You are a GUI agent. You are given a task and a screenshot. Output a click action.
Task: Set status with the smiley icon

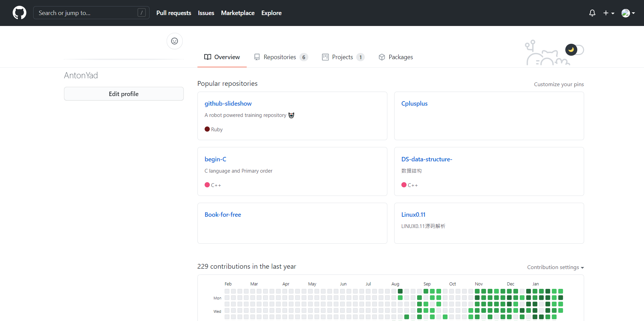[175, 41]
